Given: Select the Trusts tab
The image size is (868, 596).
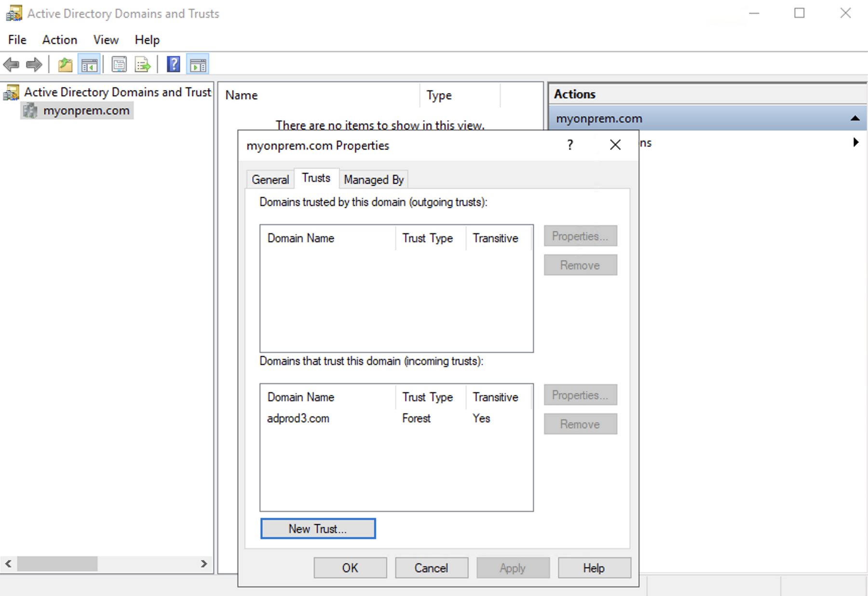Looking at the screenshot, I should tap(316, 178).
